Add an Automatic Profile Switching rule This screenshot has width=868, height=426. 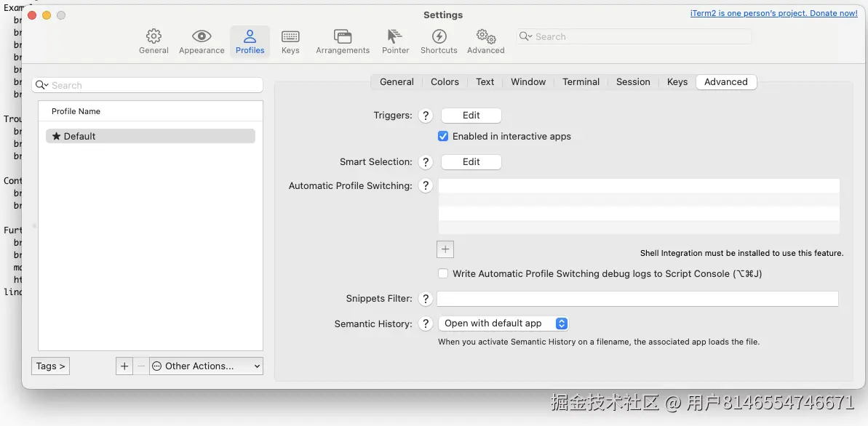point(445,249)
